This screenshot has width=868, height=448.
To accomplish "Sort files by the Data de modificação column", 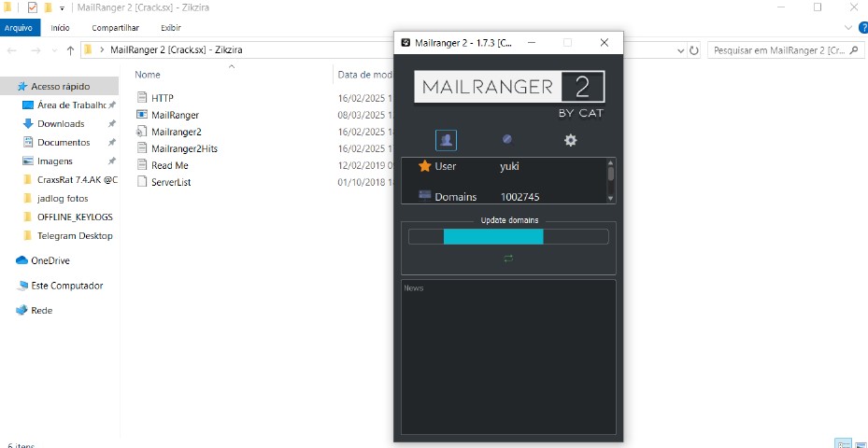I will (x=365, y=75).
